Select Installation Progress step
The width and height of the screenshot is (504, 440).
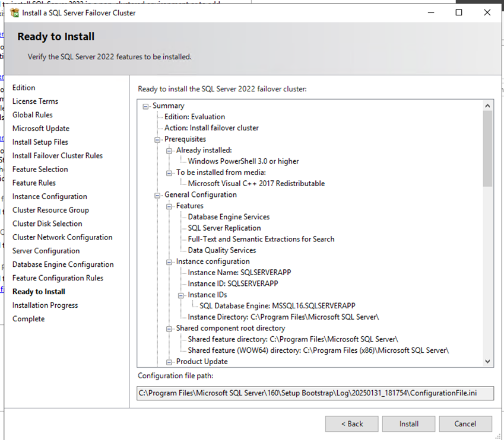(45, 305)
